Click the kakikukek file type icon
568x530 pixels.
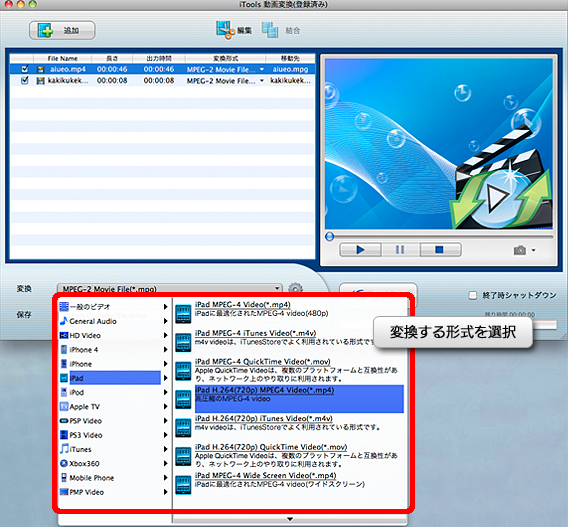click(41, 80)
